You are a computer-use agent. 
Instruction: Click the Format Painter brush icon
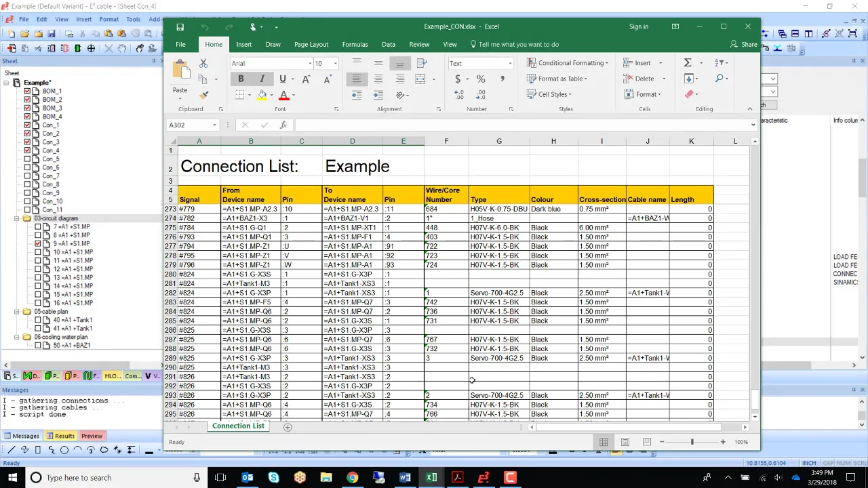204,95
